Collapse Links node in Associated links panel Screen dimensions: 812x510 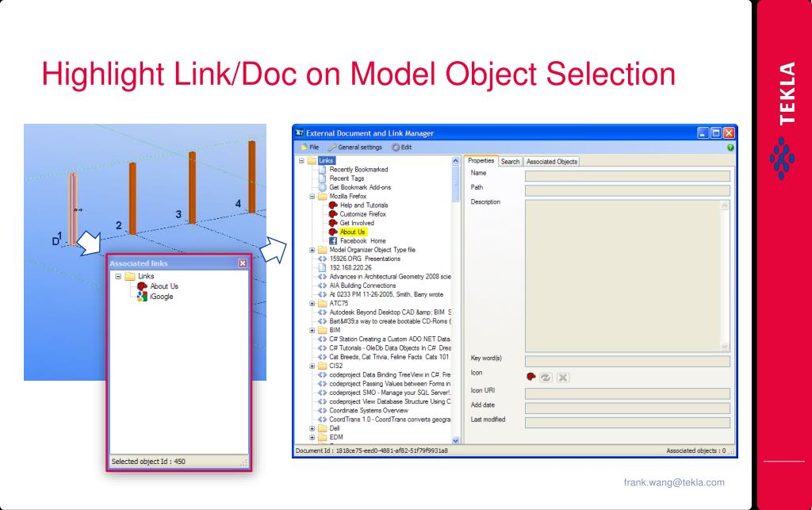(118, 277)
